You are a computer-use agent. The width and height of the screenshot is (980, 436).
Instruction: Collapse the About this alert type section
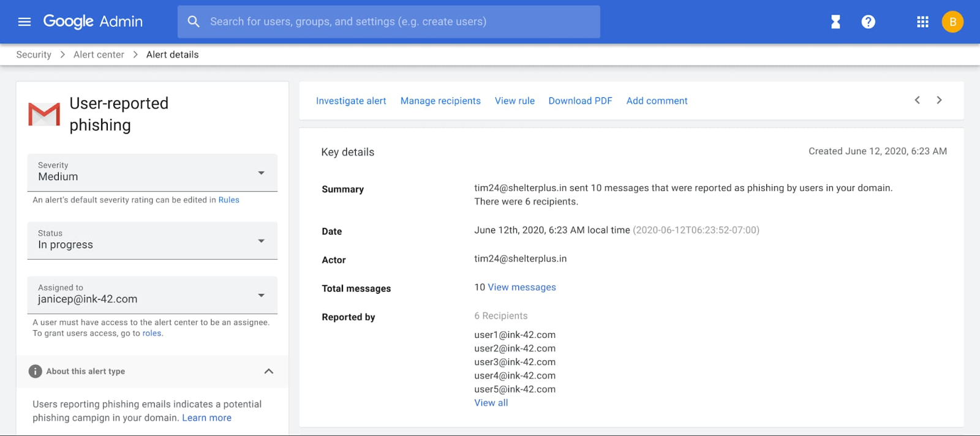(x=268, y=371)
